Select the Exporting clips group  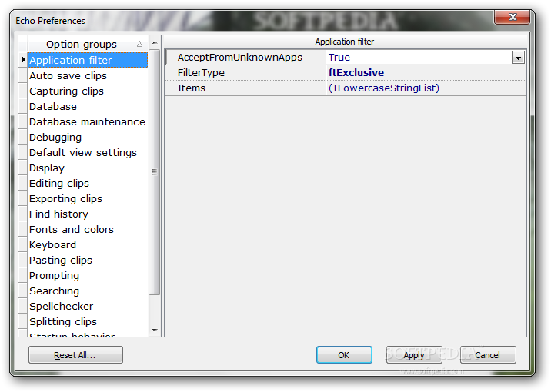click(88, 198)
